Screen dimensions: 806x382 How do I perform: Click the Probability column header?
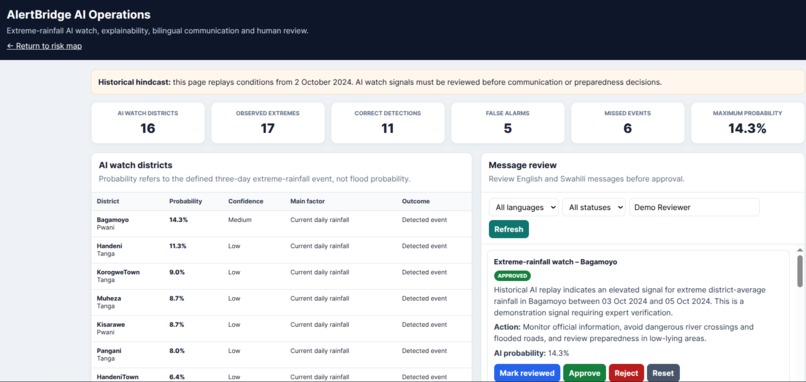pos(186,201)
